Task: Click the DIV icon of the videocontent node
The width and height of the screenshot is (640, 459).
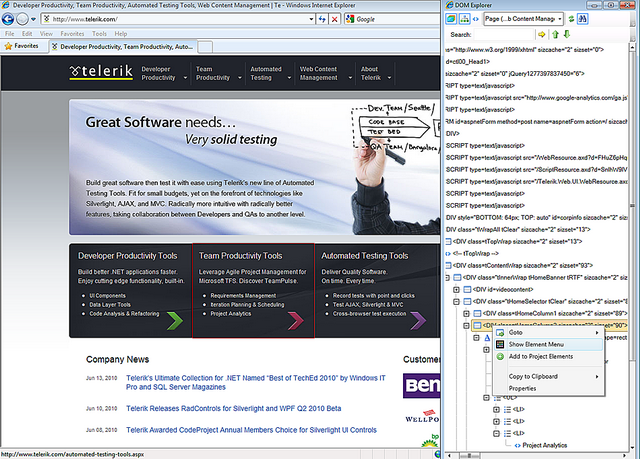Action: (x=467, y=290)
